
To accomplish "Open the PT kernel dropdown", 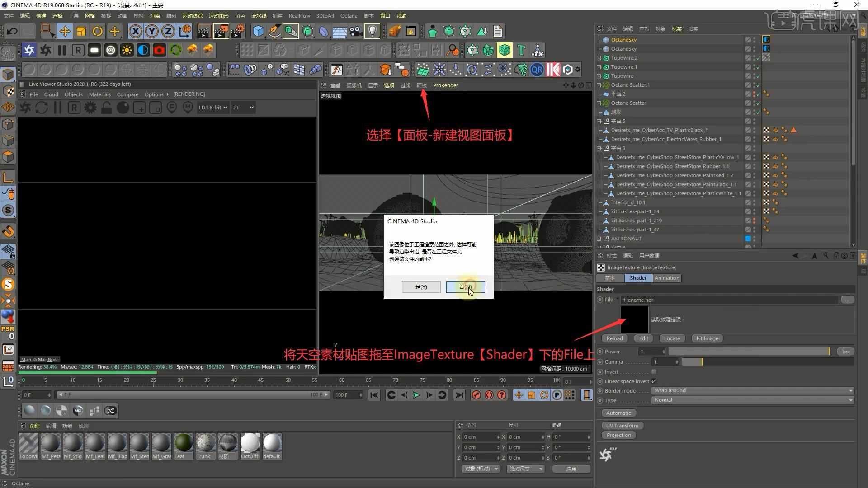I will (243, 108).
